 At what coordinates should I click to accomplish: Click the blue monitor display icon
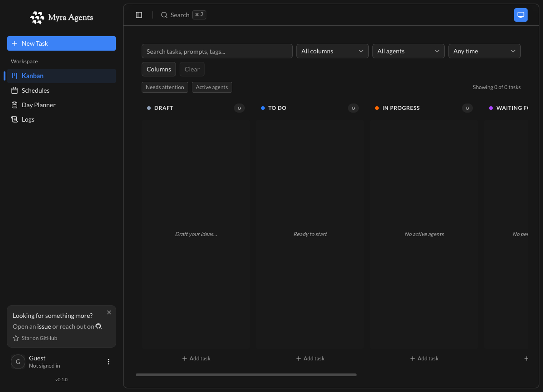(521, 15)
